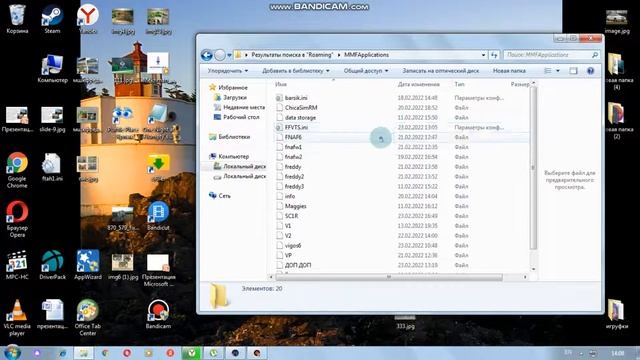Viewport: 640px width, 360px height.
Task: Open the Bandicut desktop shortcut
Action: [x=158, y=216]
